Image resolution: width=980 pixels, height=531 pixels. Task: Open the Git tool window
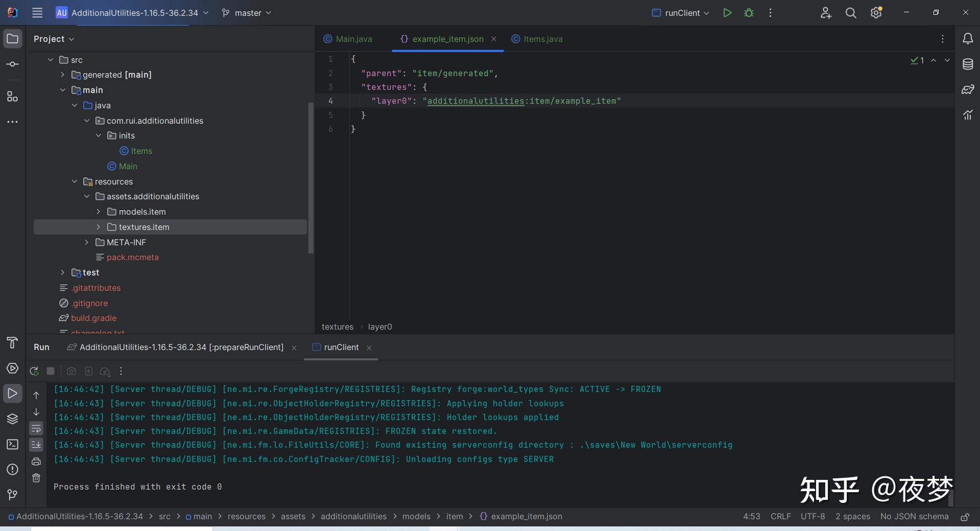[13, 494]
